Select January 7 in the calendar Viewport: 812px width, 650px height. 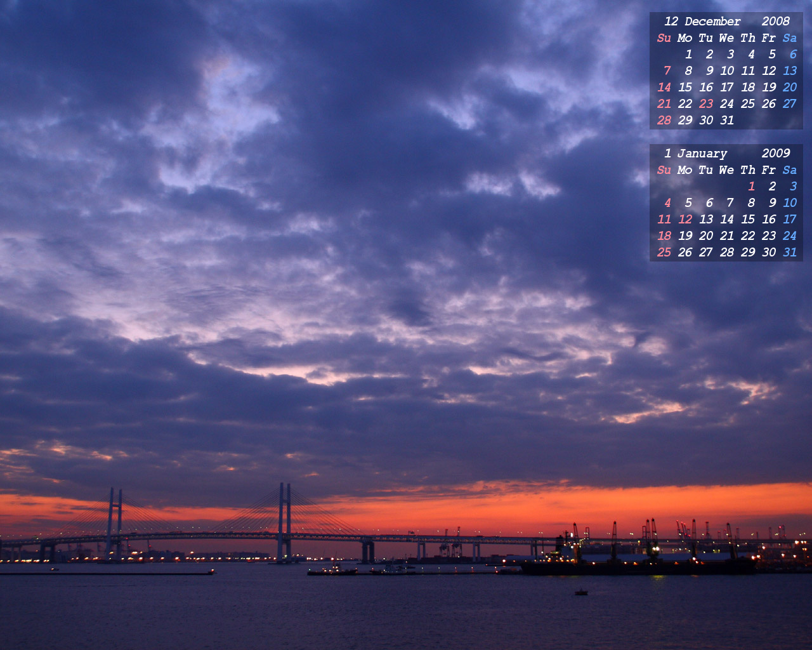730,202
